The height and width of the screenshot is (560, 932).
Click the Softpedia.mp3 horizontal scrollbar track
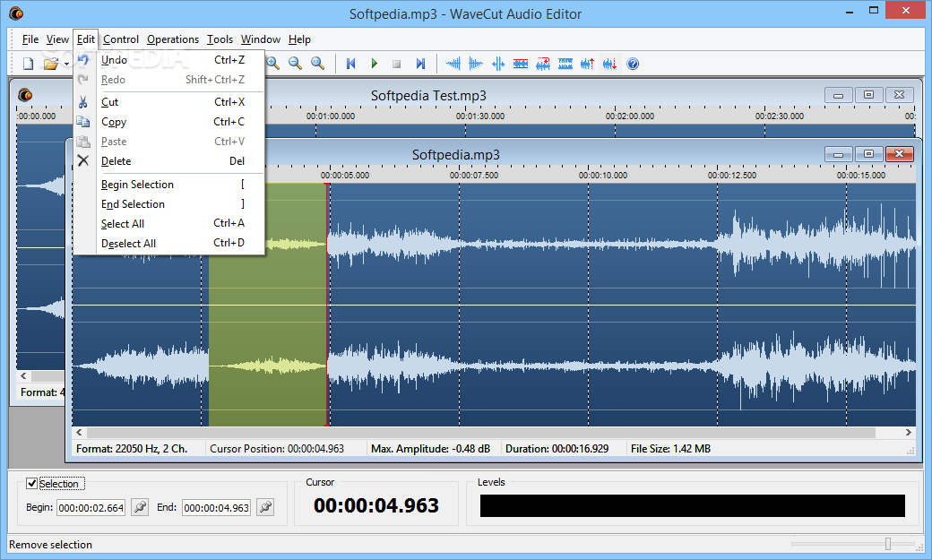click(x=481, y=432)
